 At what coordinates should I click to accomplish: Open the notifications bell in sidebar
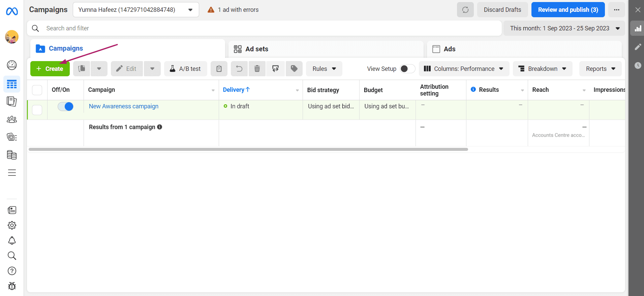[12, 241]
